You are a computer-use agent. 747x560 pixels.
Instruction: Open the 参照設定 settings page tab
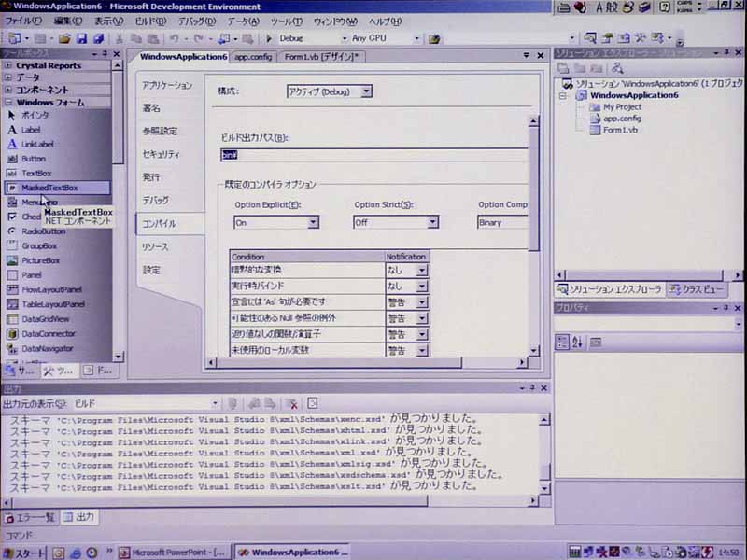(160, 131)
